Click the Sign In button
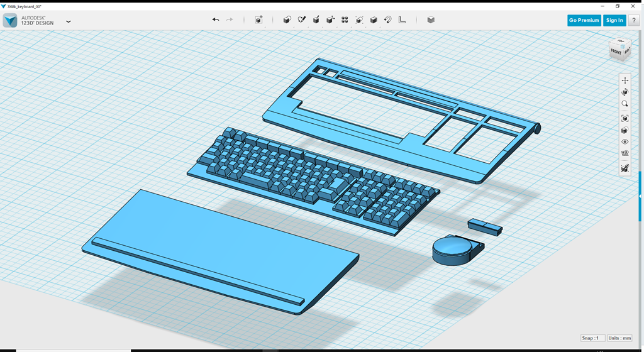Screen dimensions: 644x352 point(614,20)
